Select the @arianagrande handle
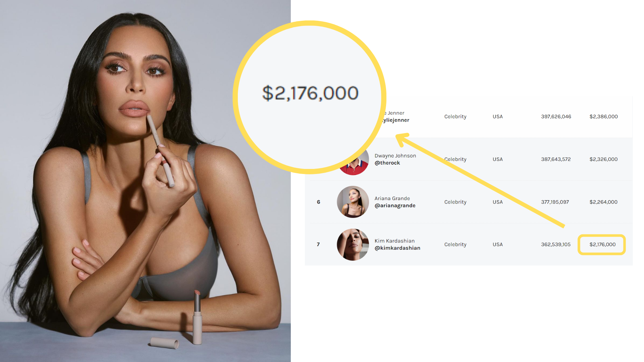The height and width of the screenshot is (362, 644). (x=395, y=205)
